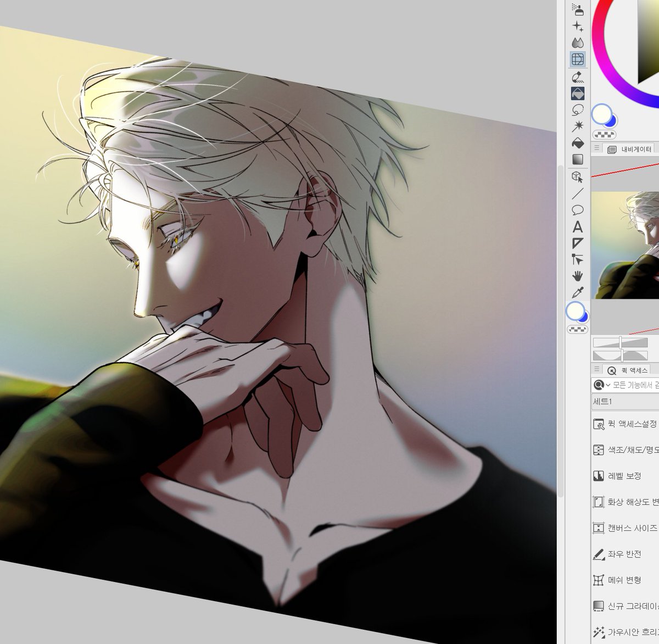Screen dimensions: 659x644
Task: Pick the blue sub color below the eyedropper
Action: [584, 317]
